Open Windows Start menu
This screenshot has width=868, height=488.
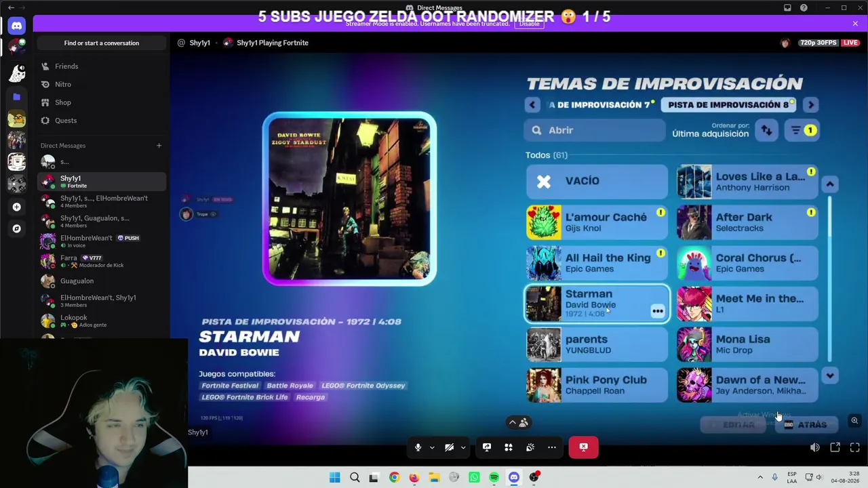pyautogui.click(x=334, y=478)
